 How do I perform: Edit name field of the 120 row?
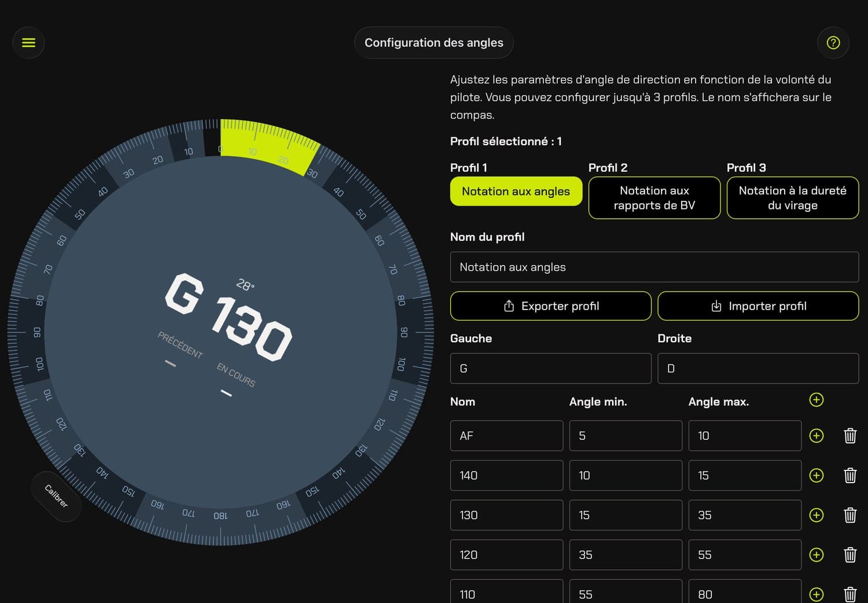tap(506, 555)
